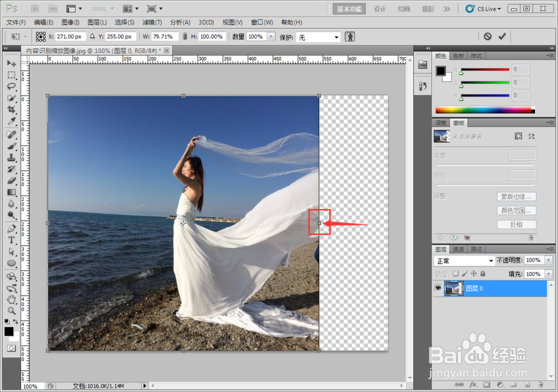Image resolution: width=558 pixels, height=392 pixels.
Task: Select the Horizontal Type tool
Action: click(11, 240)
